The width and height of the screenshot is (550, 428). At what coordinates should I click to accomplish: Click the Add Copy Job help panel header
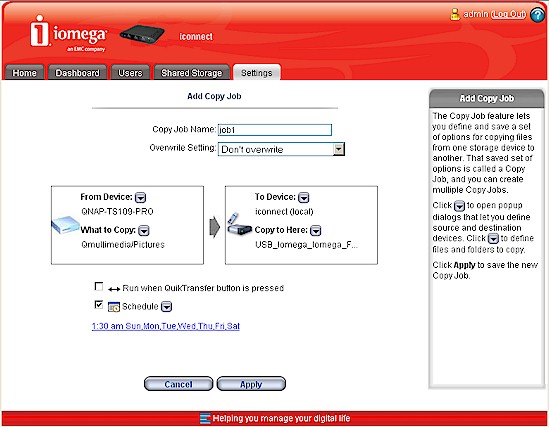(x=487, y=98)
